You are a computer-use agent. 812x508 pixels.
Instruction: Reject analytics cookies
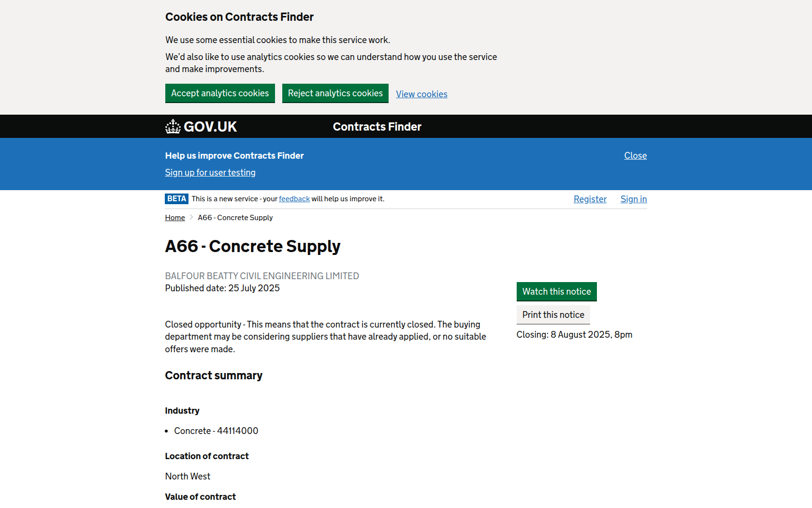click(x=335, y=93)
